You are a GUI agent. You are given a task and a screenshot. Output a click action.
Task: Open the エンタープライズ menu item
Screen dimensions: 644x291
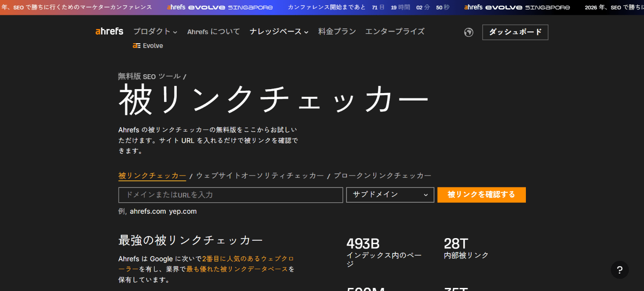tap(395, 31)
